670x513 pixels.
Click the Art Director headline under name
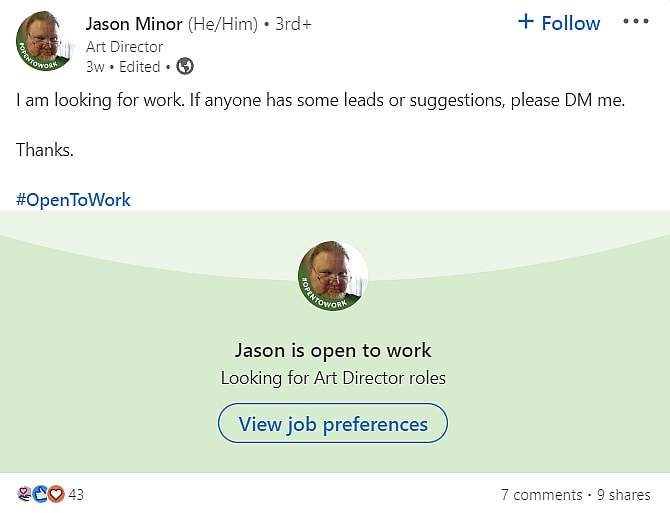[x=124, y=46]
